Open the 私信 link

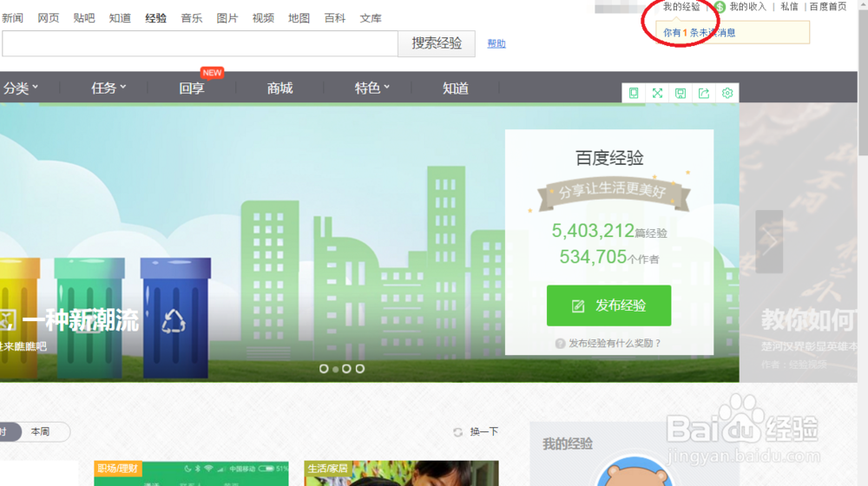[789, 7]
